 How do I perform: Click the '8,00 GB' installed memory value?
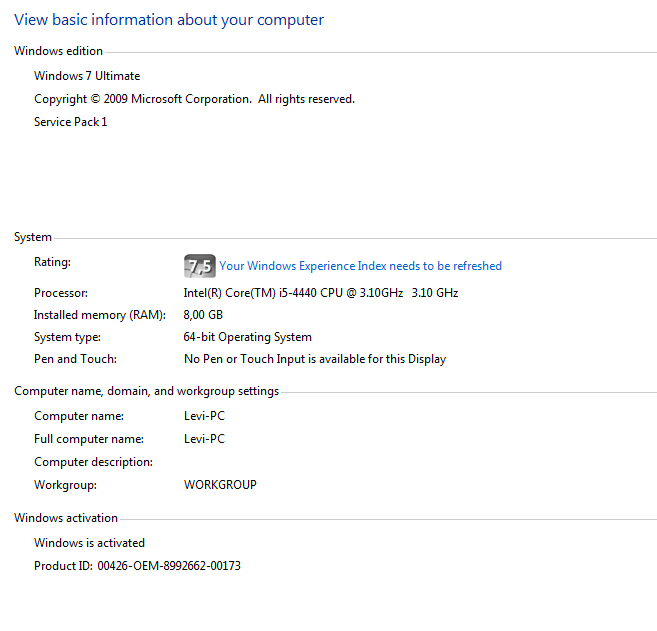(x=203, y=315)
